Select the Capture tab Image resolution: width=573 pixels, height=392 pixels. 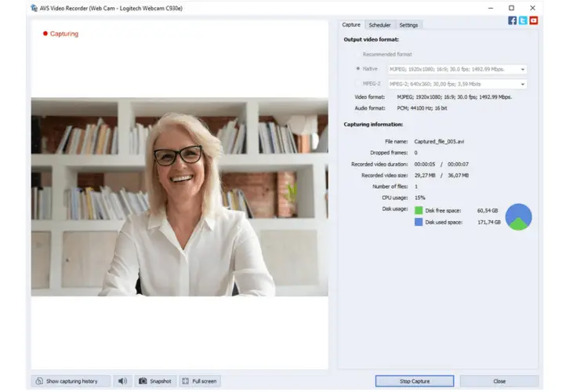click(x=351, y=25)
